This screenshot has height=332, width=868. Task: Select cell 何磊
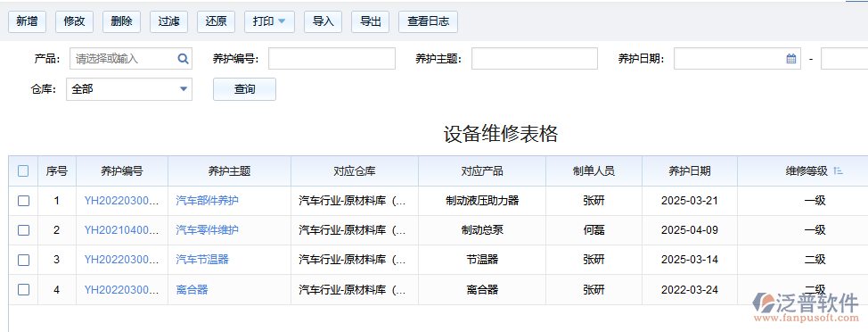point(594,230)
